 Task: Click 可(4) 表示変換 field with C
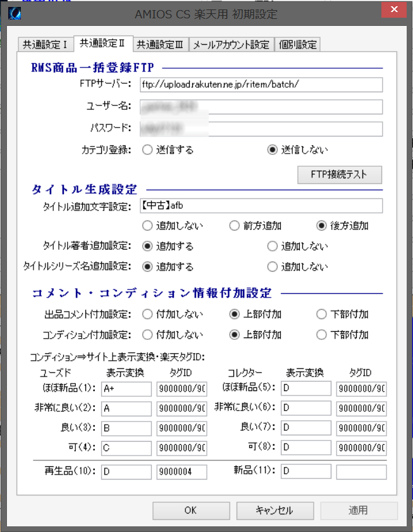[x=126, y=448]
